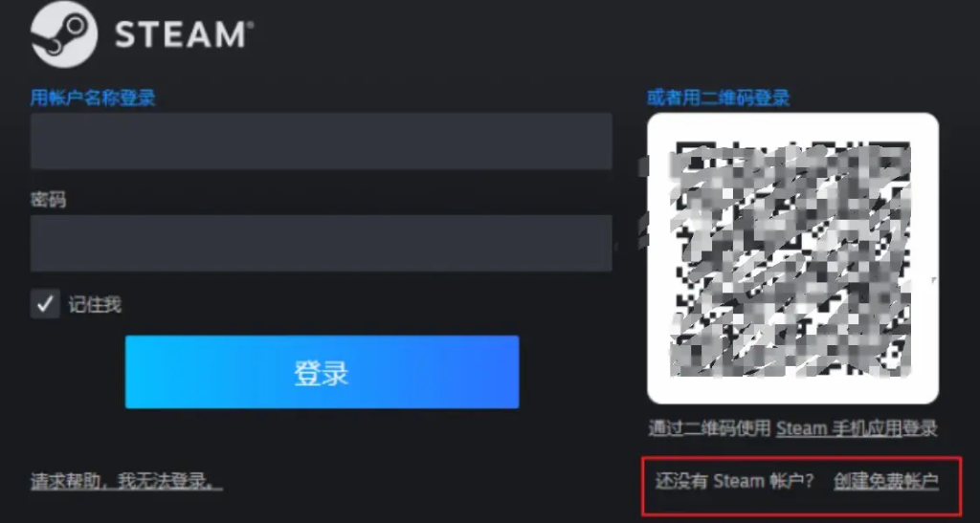This screenshot has width=980, height=523.
Task: Click the blurred QR code image
Action: [791, 259]
